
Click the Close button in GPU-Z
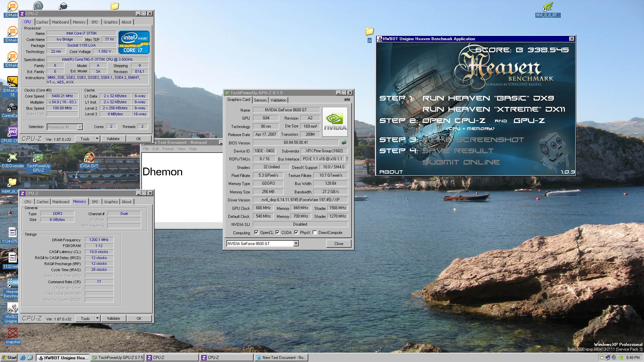[x=339, y=244]
